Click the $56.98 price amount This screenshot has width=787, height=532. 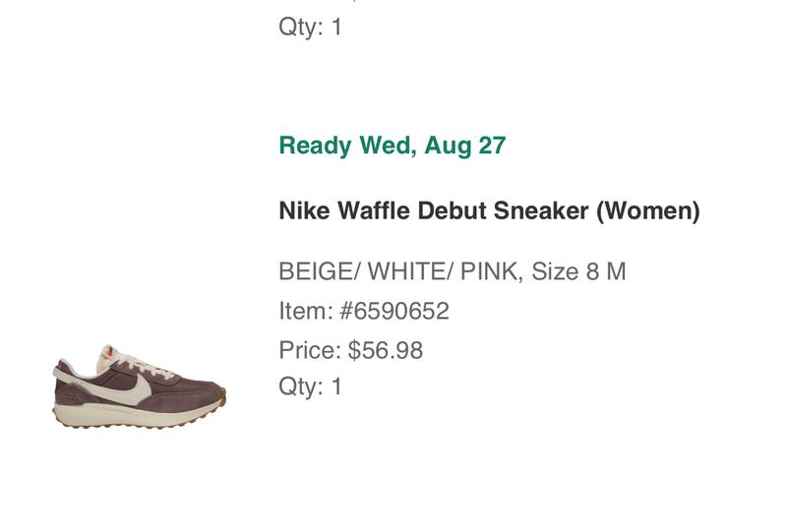(386, 350)
